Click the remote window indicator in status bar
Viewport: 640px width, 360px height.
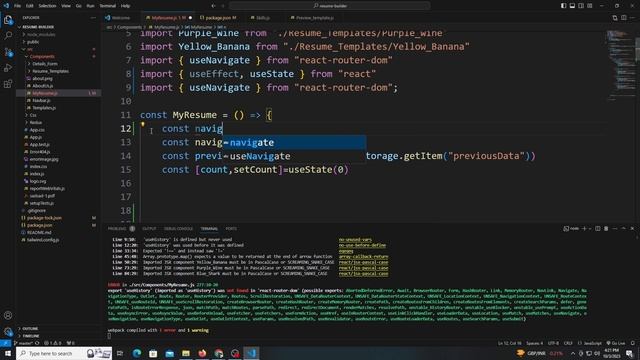(x=5, y=343)
